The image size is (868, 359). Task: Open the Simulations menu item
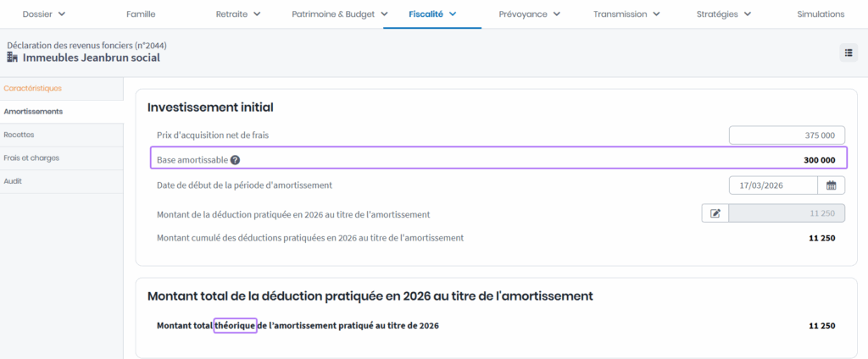coord(821,14)
